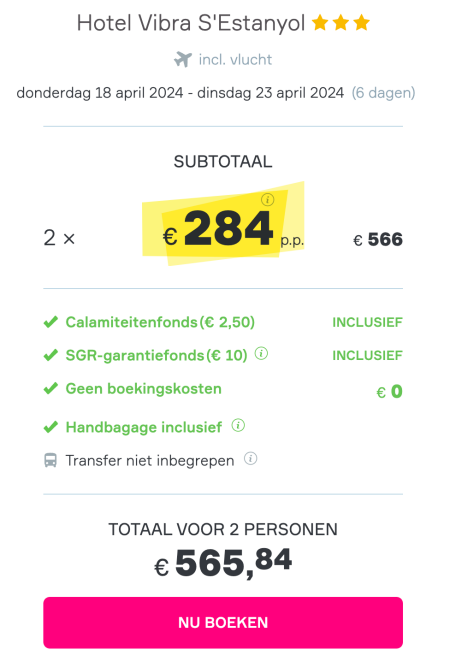This screenshot has height=661, width=450.
Task: Click the Transfer niet inbegrepen text
Action: pos(150,461)
